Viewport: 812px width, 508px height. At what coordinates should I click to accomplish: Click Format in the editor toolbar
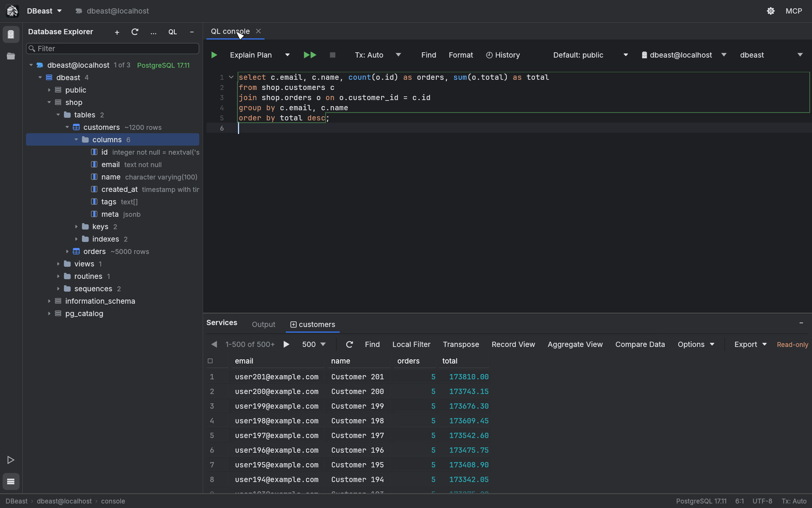461,55
